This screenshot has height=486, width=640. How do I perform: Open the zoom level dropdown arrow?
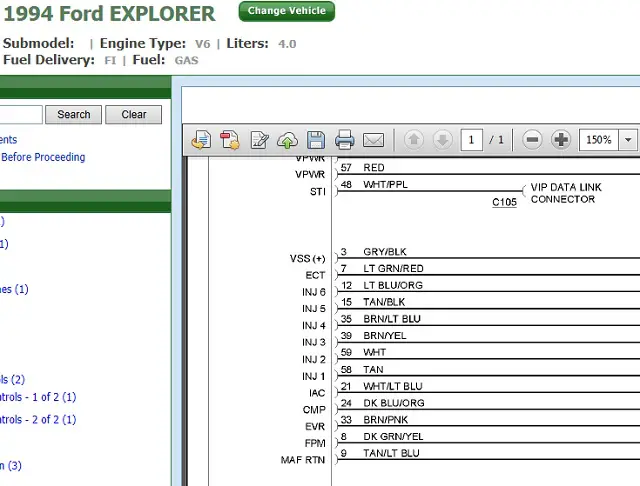pos(628,140)
